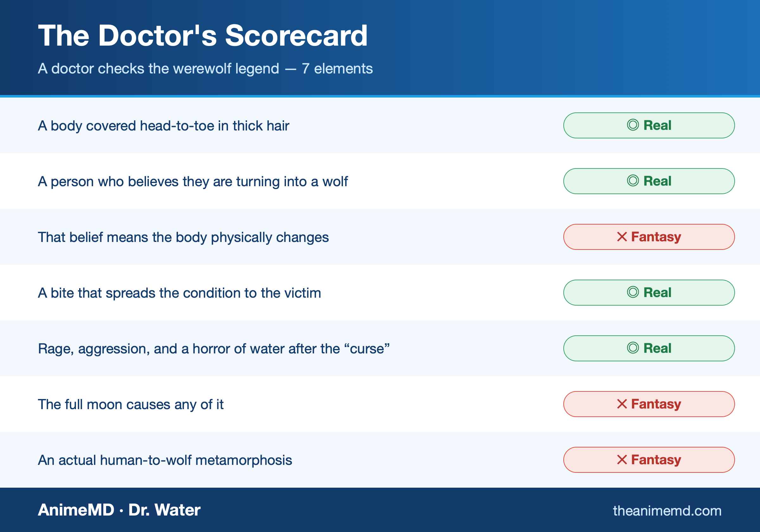Click the X icon on body physically changes row
Screen dimensions: 760x532
(622, 237)
